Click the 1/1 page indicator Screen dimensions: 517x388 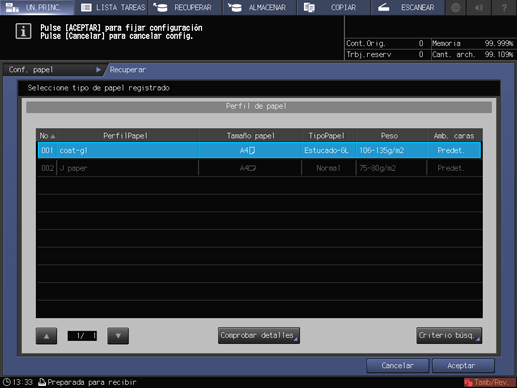click(x=82, y=336)
